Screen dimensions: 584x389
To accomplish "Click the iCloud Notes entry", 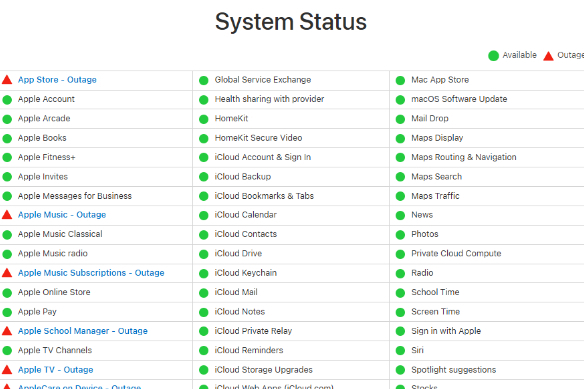I will coord(239,311).
